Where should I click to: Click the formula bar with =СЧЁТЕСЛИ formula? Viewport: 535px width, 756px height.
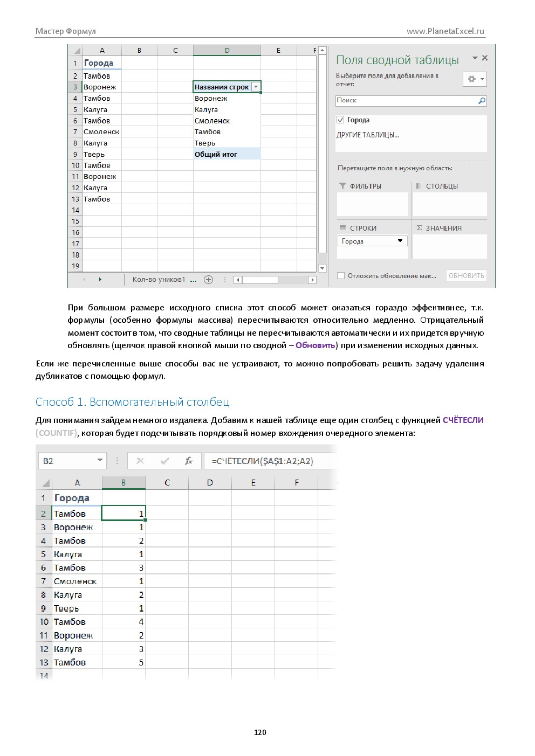coord(271,461)
